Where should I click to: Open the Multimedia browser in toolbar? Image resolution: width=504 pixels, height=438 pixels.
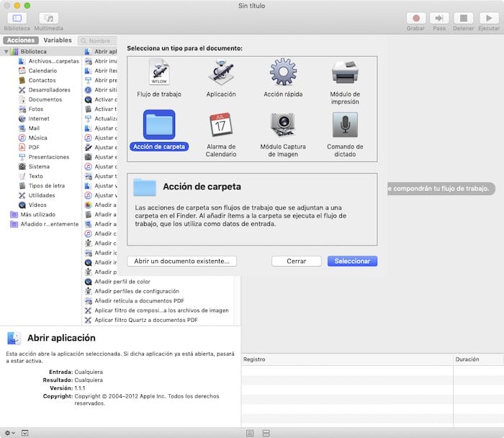pyautogui.click(x=49, y=18)
